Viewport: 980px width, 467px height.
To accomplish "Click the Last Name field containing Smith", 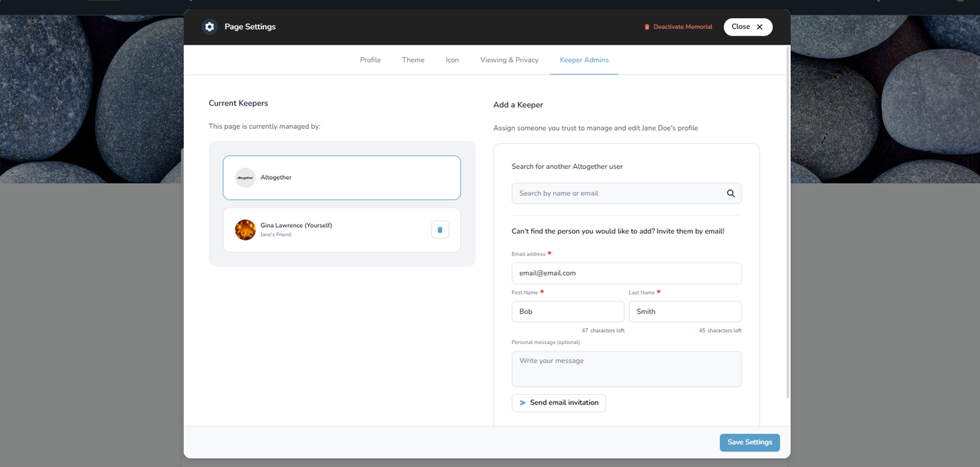I will pos(685,311).
